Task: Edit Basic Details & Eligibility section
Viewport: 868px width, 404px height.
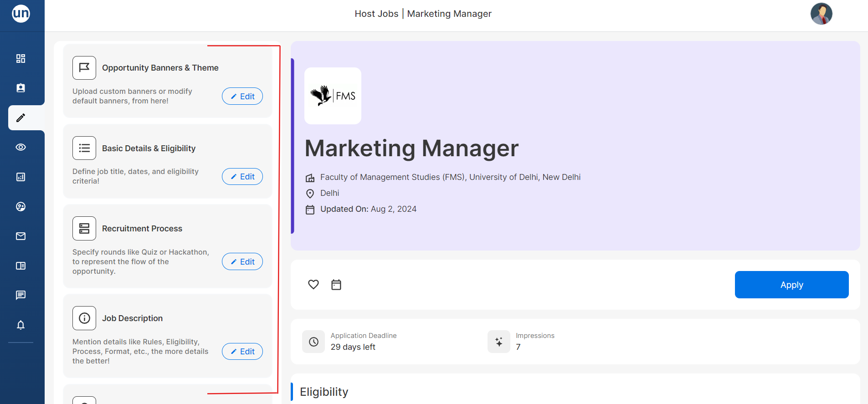Action: tap(242, 177)
